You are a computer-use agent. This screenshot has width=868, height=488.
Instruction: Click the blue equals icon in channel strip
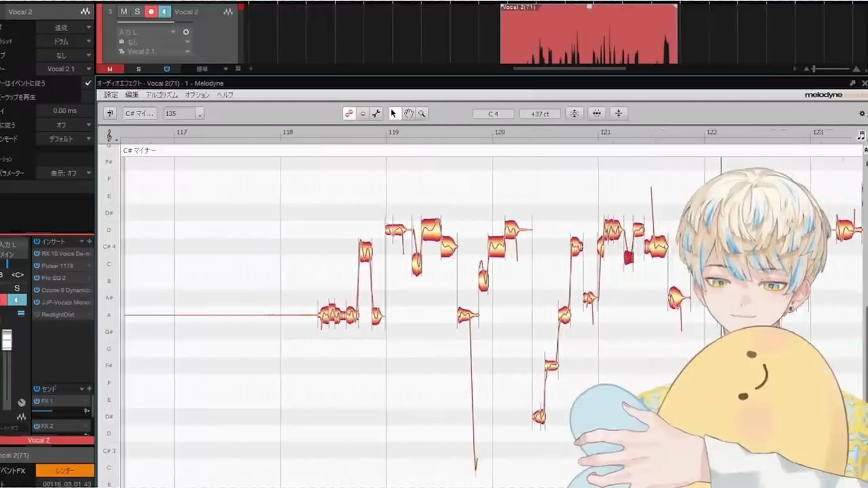(21, 313)
